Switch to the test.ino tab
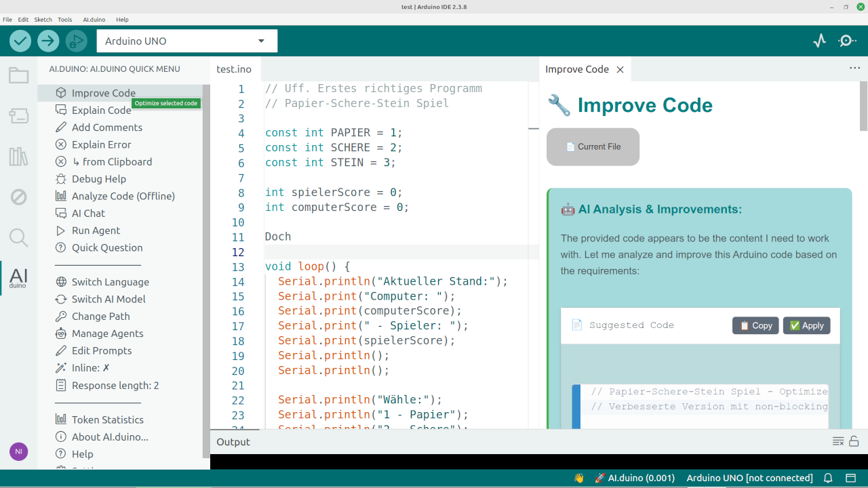 coord(234,68)
